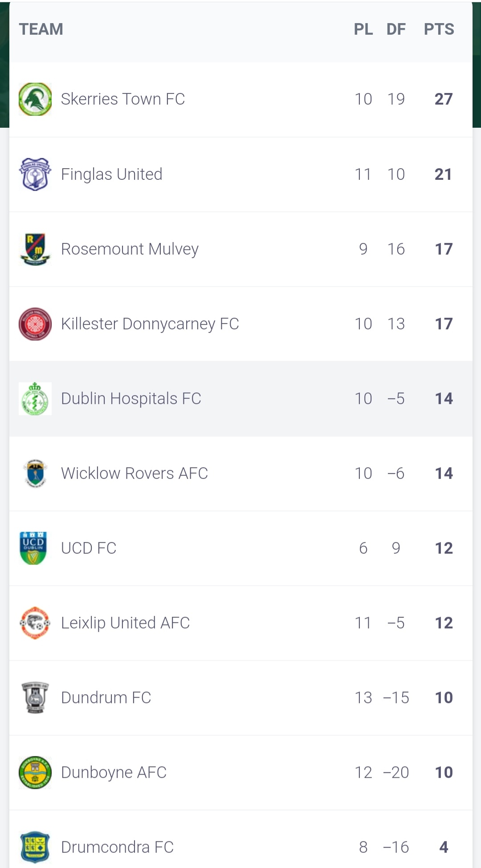Viewport: 481px width, 868px height.
Task: Select the highlighted Dublin Hospitals FC row
Action: point(241,398)
